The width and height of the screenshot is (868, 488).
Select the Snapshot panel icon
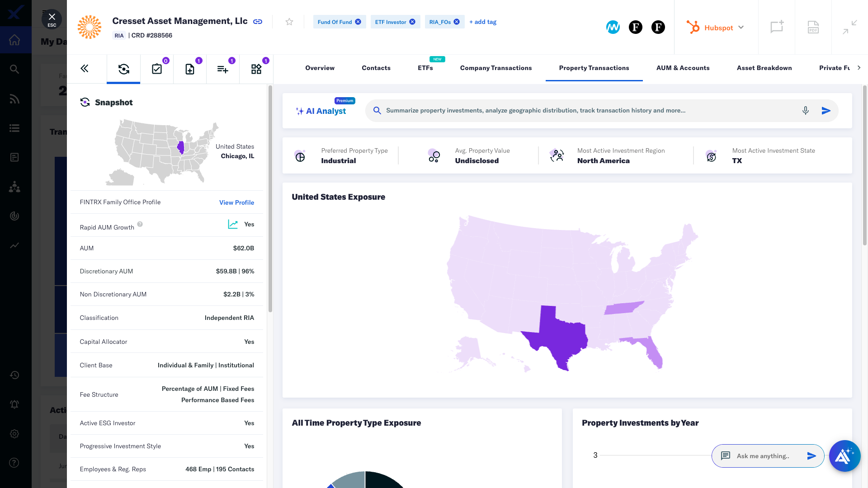point(123,69)
